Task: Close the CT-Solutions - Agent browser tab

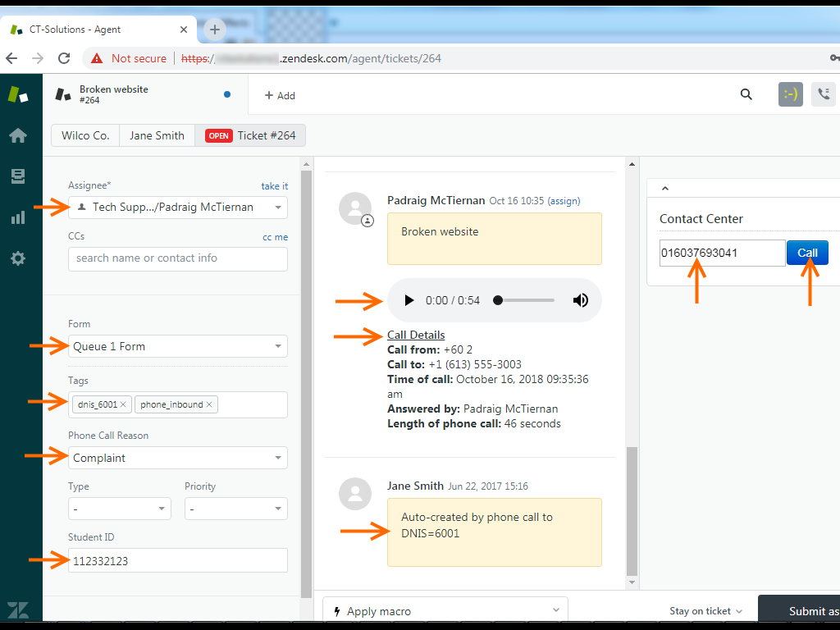Action: coord(184,30)
